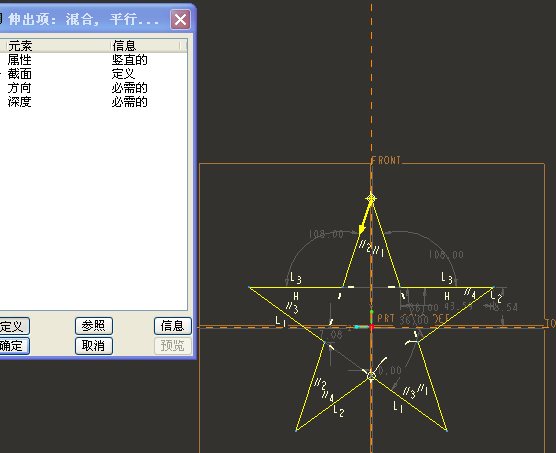Select the 7.08 dimension text
This screenshot has width=556, height=453.
330,334
